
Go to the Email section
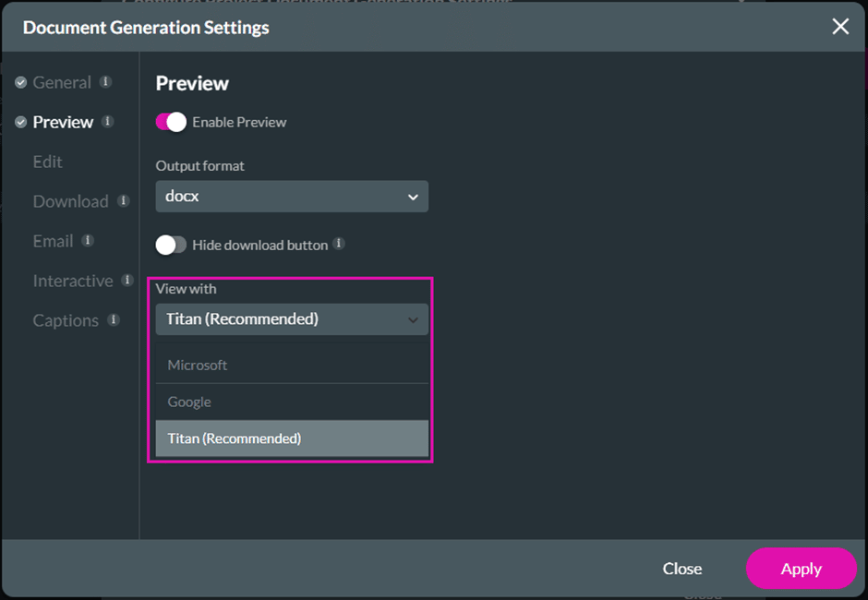[53, 241]
